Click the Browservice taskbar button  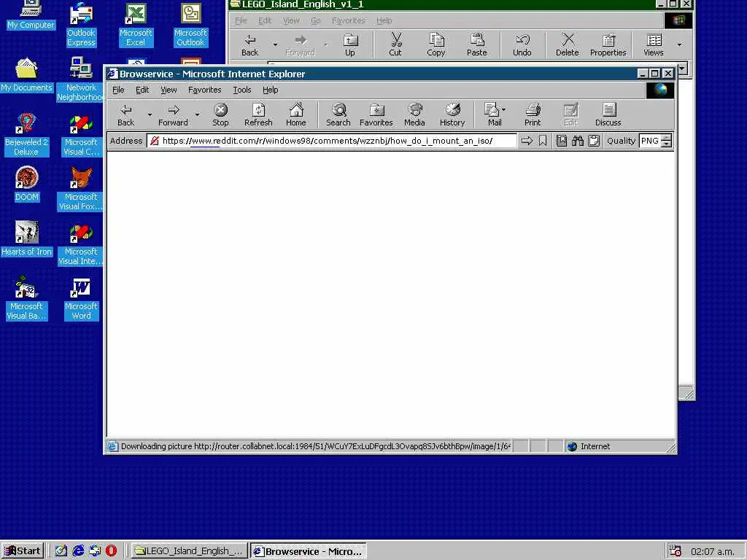click(309, 551)
